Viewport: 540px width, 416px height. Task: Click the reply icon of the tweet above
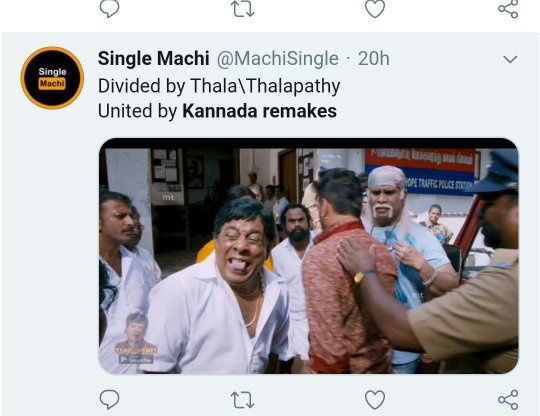[x=109, y=8]
